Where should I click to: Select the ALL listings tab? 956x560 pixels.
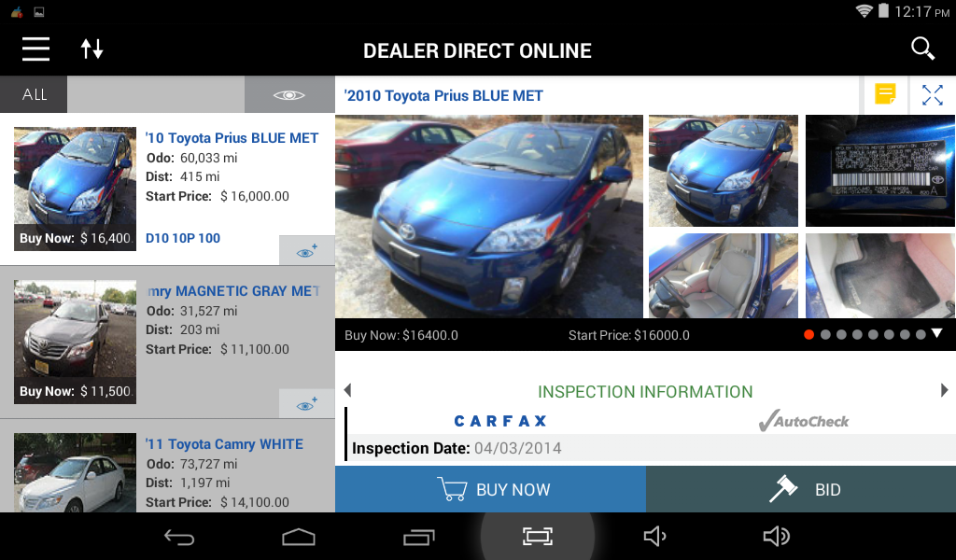point(35,94)
